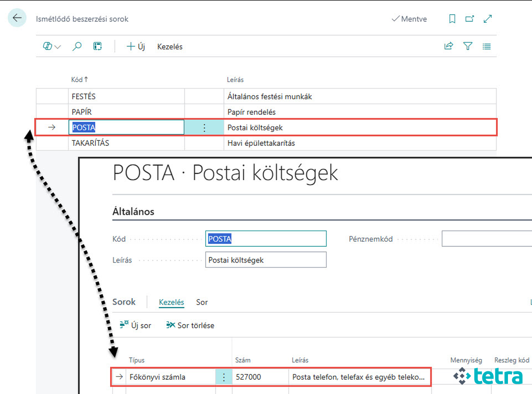Open list options with the rightmost toolbar icon

point(487,46)
